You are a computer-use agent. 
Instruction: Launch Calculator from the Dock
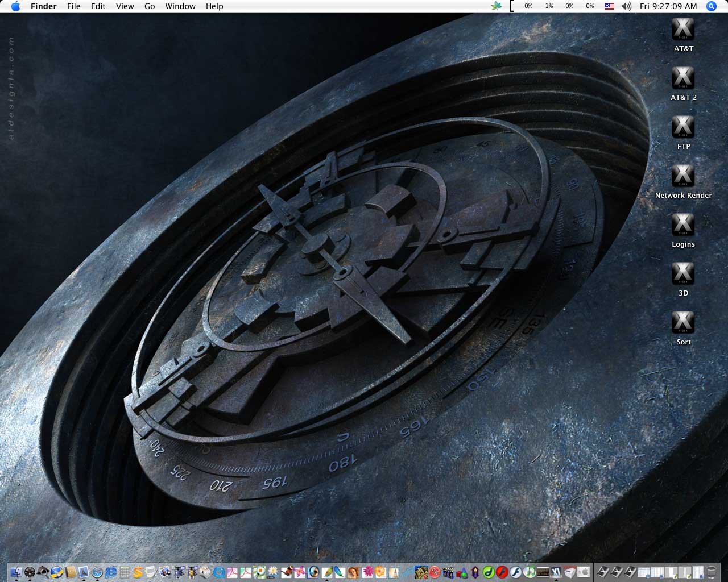(125, 572)
